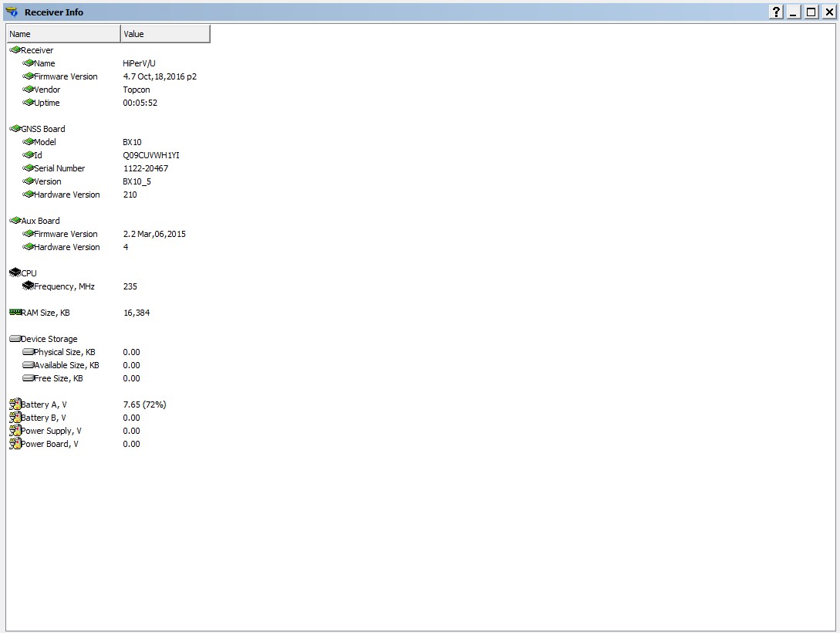The height and width of the screenshot is (633, 840).
Task: Click the CPU processor icon
Action: click(x=15, y=273)
